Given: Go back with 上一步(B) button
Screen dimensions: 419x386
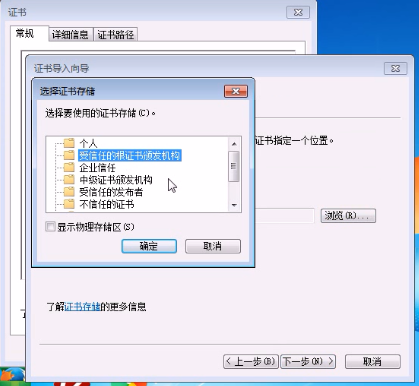Looking at the screenshot, I should point(251,361).
